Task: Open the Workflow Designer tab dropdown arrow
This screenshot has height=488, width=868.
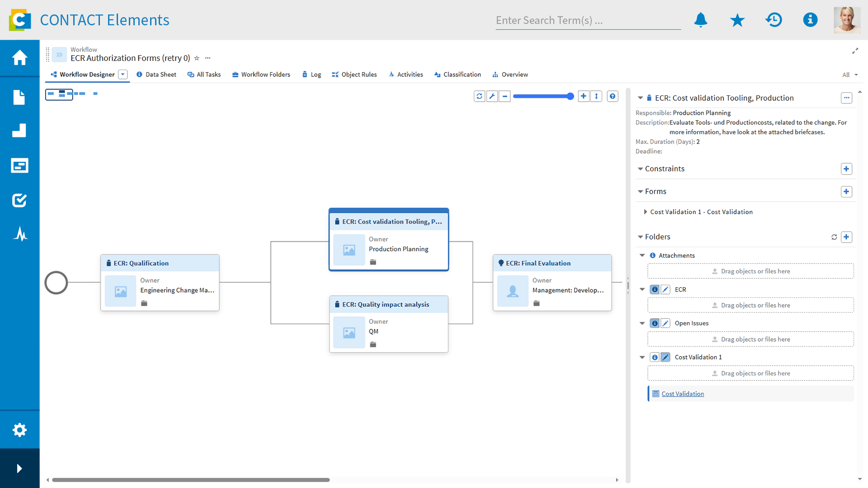Action: 123,75
